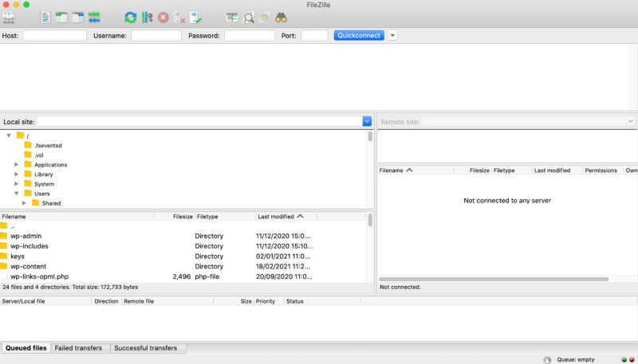Switch to the Failed transfers tab

pyautogui.click(x=79, y=348)
